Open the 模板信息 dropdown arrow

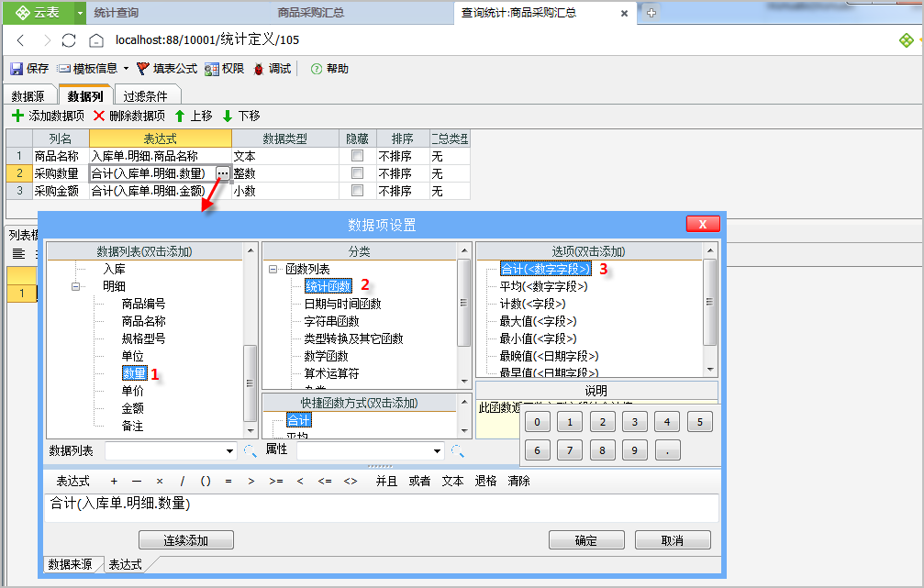126,69
